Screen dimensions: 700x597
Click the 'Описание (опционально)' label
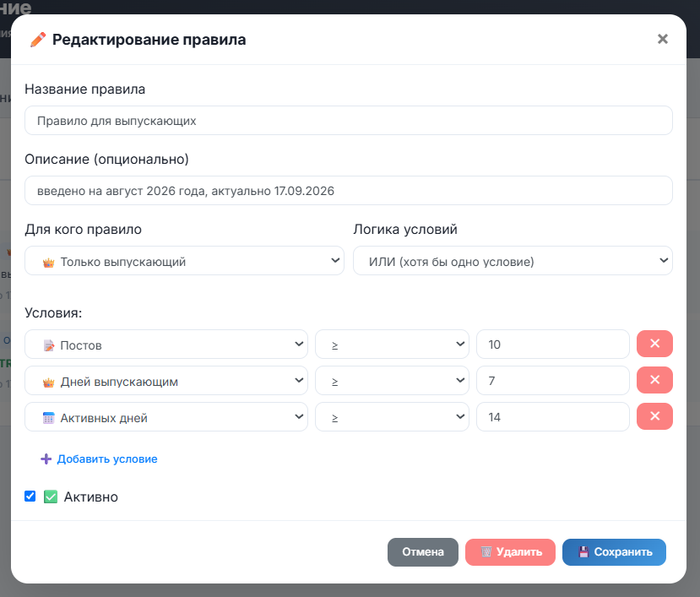click(x=106, y=159)
